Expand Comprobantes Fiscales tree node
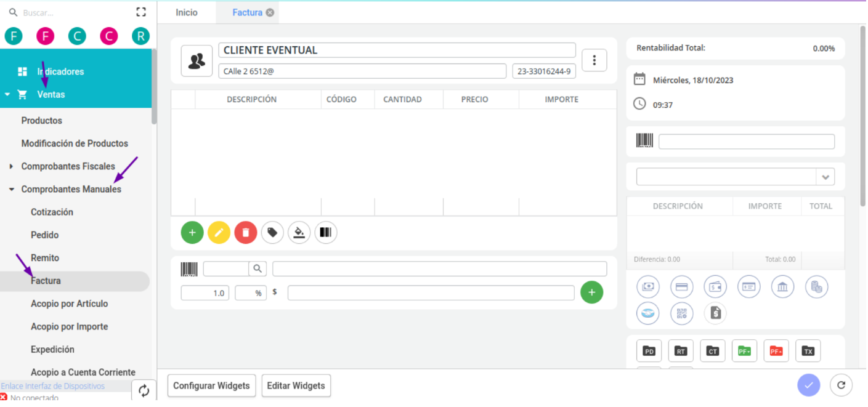This screenshot has height=407, width=868. click(11, 166)
